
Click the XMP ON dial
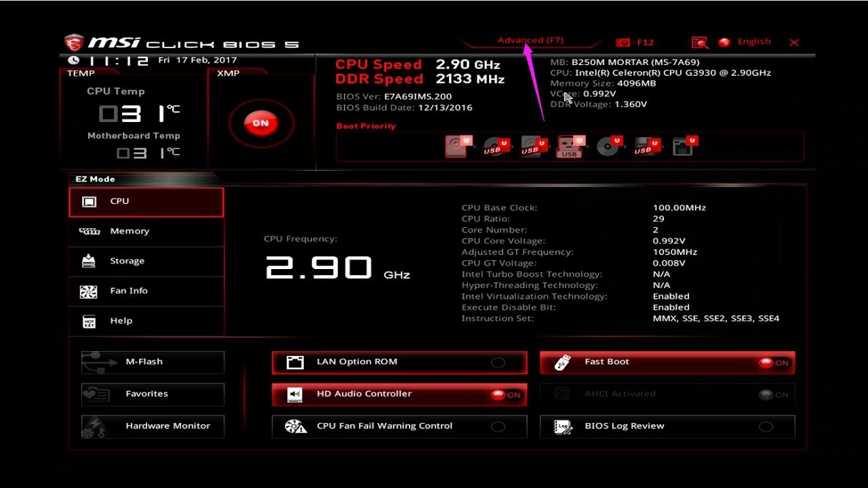point(261,122)
